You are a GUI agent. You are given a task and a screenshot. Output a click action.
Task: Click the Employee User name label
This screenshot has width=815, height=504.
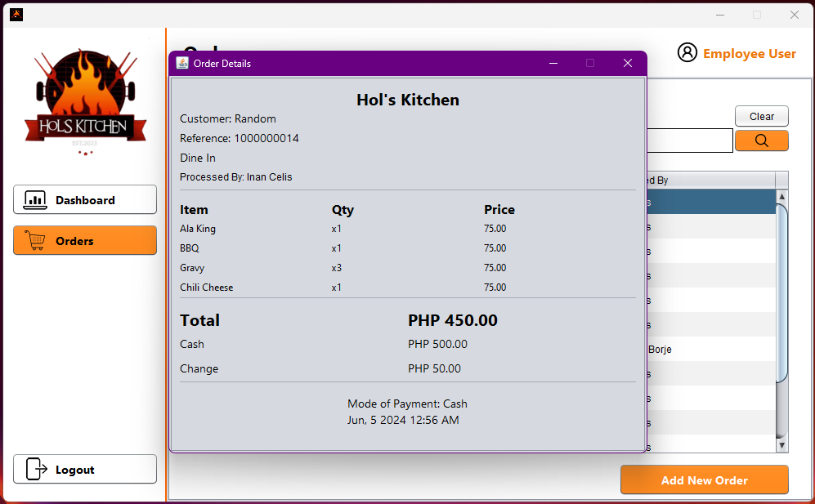point(749,54)
